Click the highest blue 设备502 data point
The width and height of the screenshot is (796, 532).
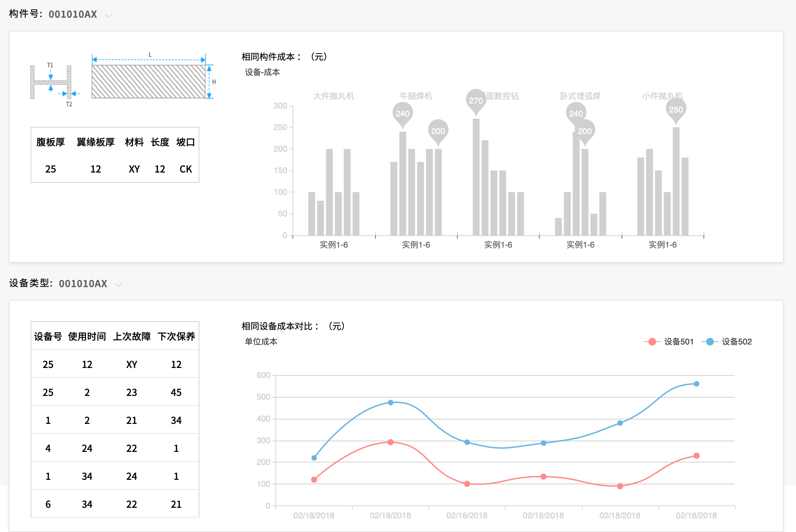pos(696,384)
